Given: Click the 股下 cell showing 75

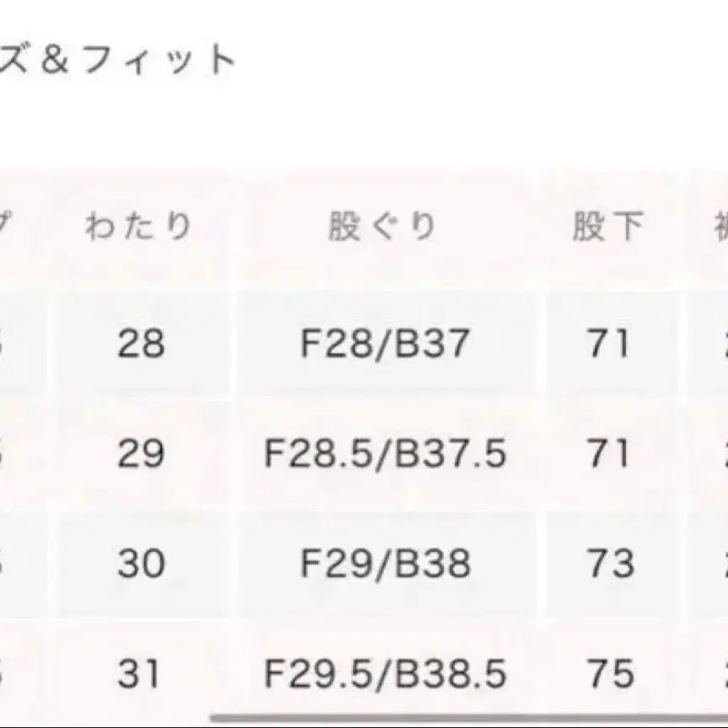Looking at the screenshot, I should (608, 674).
